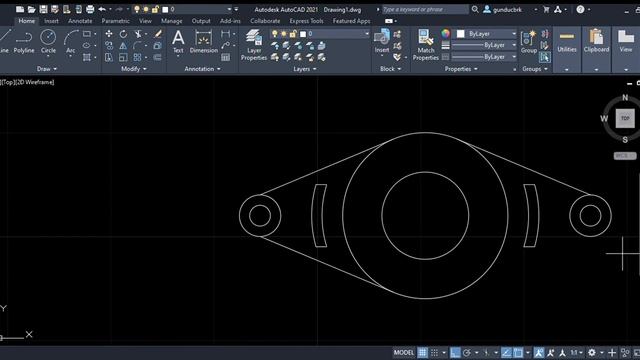
Task: Open Layer Properties manager
Action: coord(253,45)
